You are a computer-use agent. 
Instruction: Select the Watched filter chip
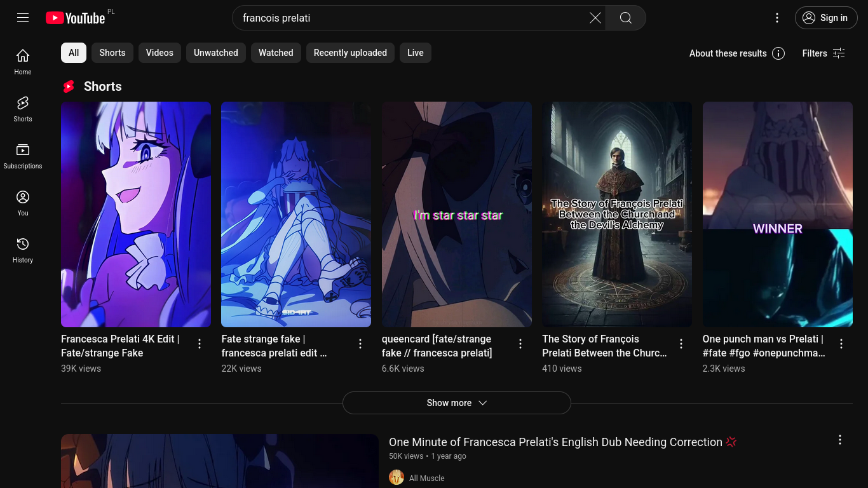click(x=276, y=53)
